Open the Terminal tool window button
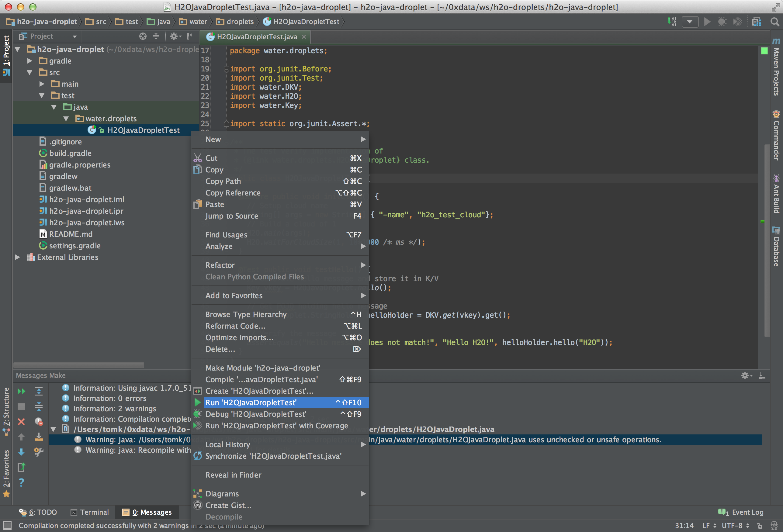Image resolution: width=783 pixels, height=532 pixels. coord(90,512)
